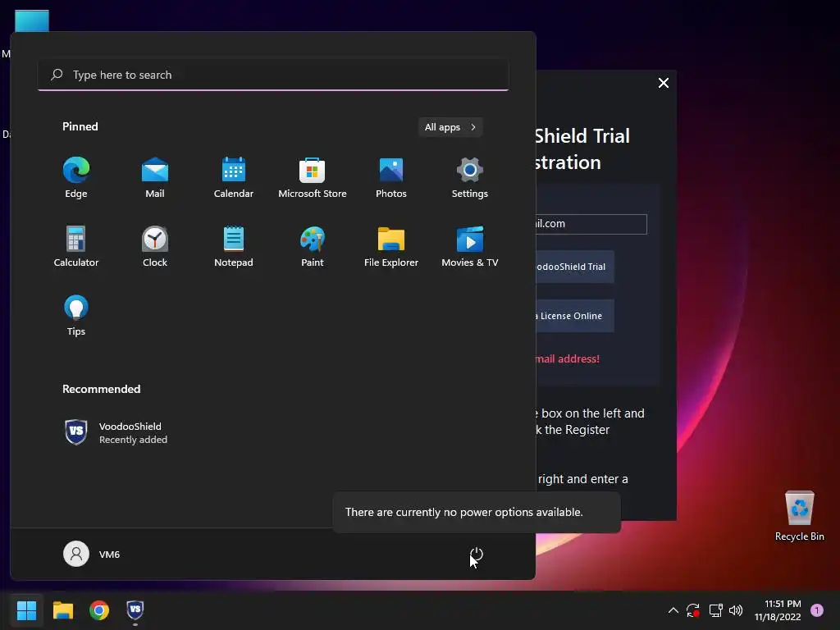Image resolution: width=840 pixels, height=630 pixels.
Task: Click the power button in Start menu
Action: [x=477, y=555]
